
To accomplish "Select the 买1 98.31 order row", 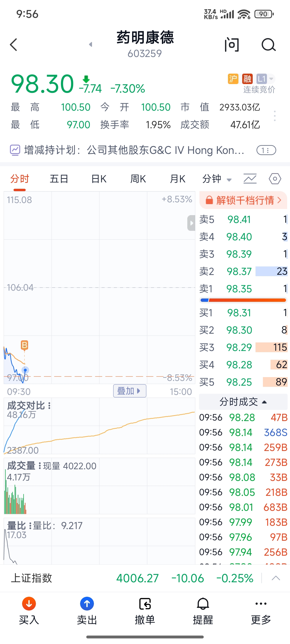I will 243,313.
